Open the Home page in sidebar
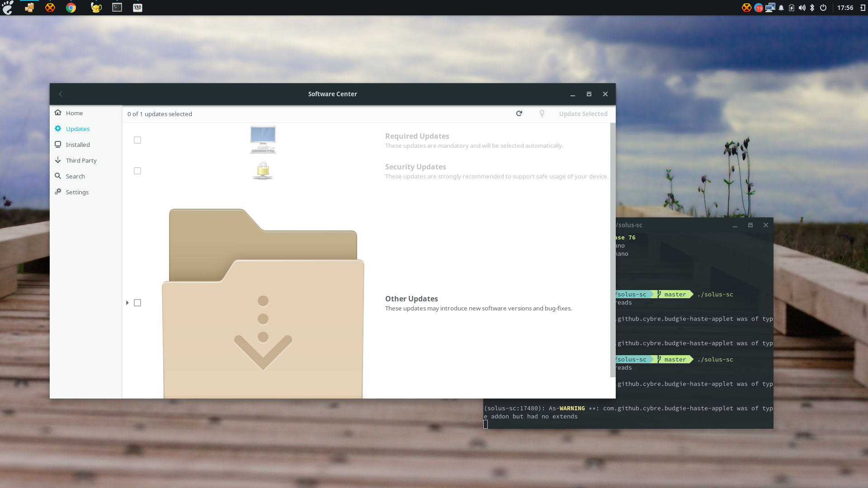 pyautogui.click(x=85, y=113)
